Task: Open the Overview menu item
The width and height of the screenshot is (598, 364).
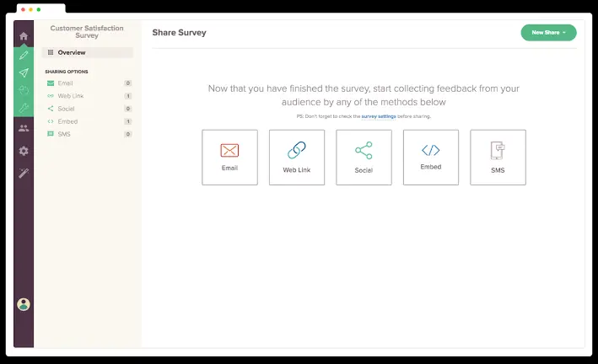Action: pos(88,52)
